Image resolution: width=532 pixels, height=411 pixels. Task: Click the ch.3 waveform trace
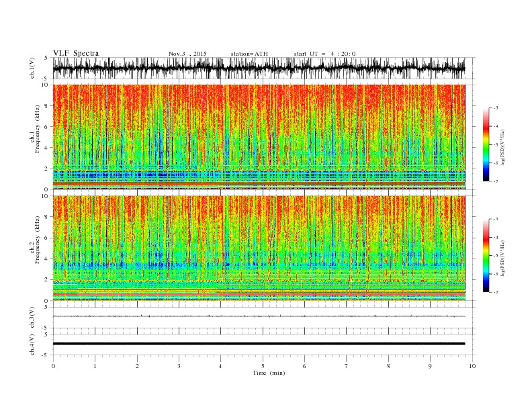pyautogui.click(x=259, y=316)
